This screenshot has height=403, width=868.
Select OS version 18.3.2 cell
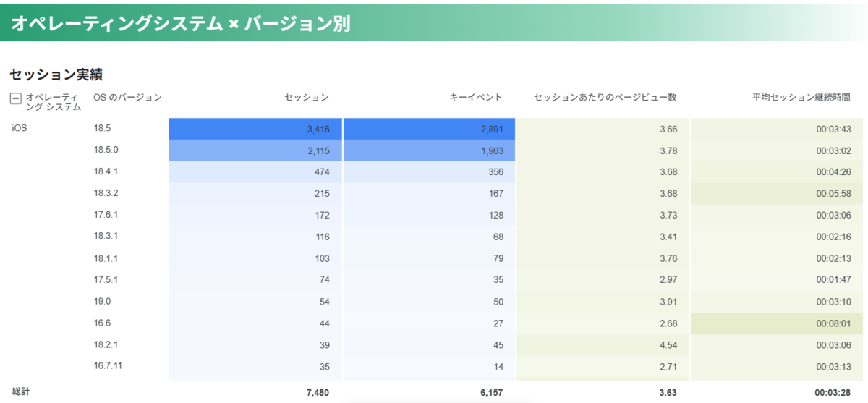pos(106,193)
